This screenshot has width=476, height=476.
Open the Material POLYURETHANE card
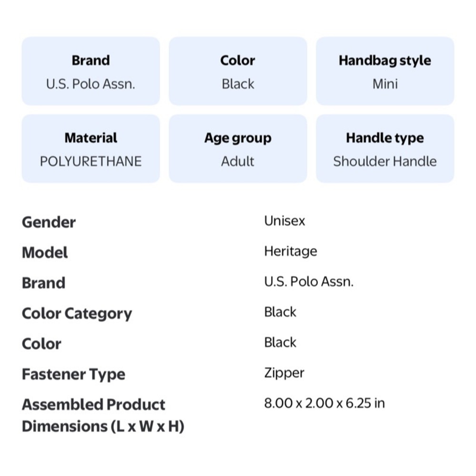coord(90,149)
